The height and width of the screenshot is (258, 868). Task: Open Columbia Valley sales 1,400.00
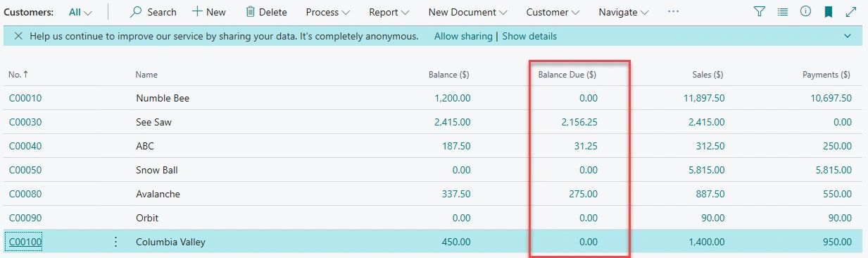click(x=707, y=242)
